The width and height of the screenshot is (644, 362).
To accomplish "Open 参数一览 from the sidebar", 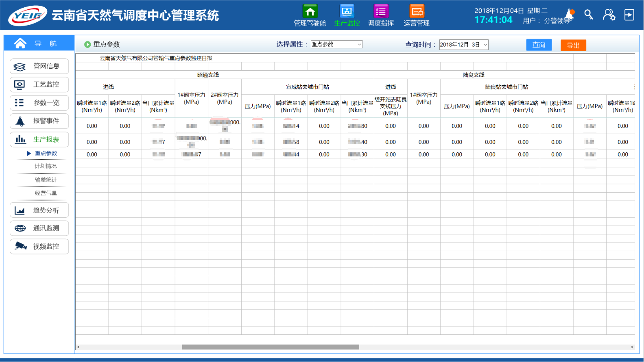I will 39,103.
